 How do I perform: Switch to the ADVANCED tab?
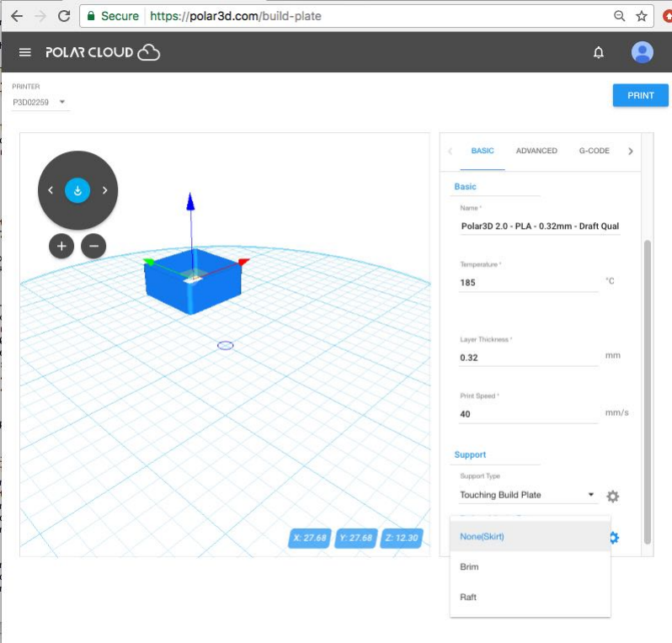click(x=536, y=151)
